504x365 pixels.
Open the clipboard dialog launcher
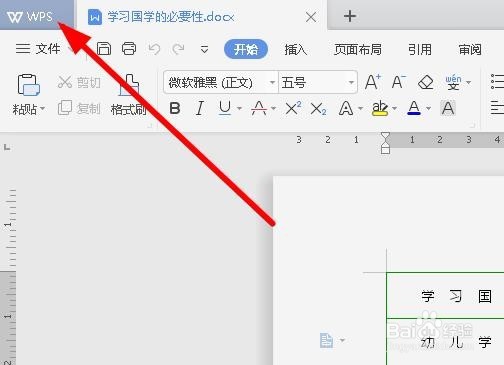150,126
